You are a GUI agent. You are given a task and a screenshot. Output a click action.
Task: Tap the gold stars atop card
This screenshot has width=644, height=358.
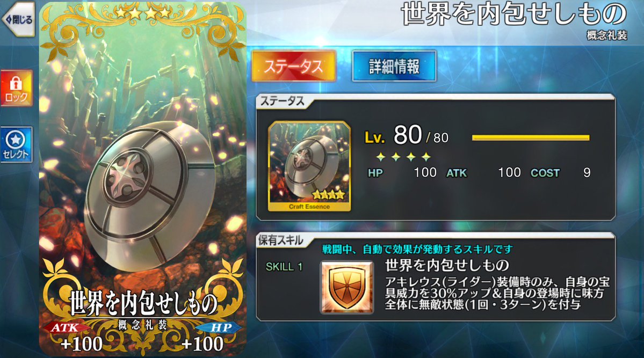[x=143, y=13]
